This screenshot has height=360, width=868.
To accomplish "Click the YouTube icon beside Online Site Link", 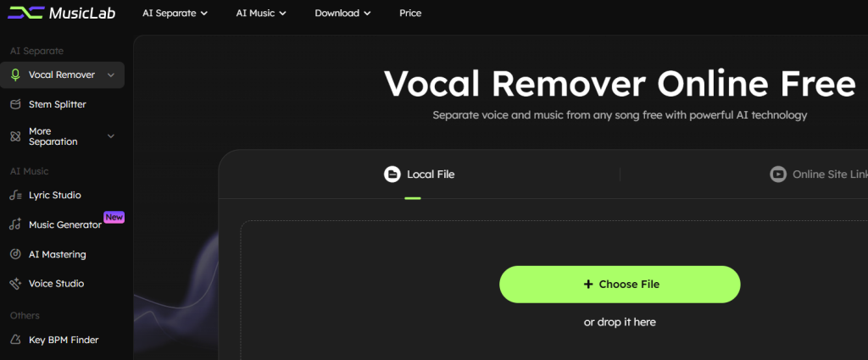I will pyautogui.click(x=777, y=174).
